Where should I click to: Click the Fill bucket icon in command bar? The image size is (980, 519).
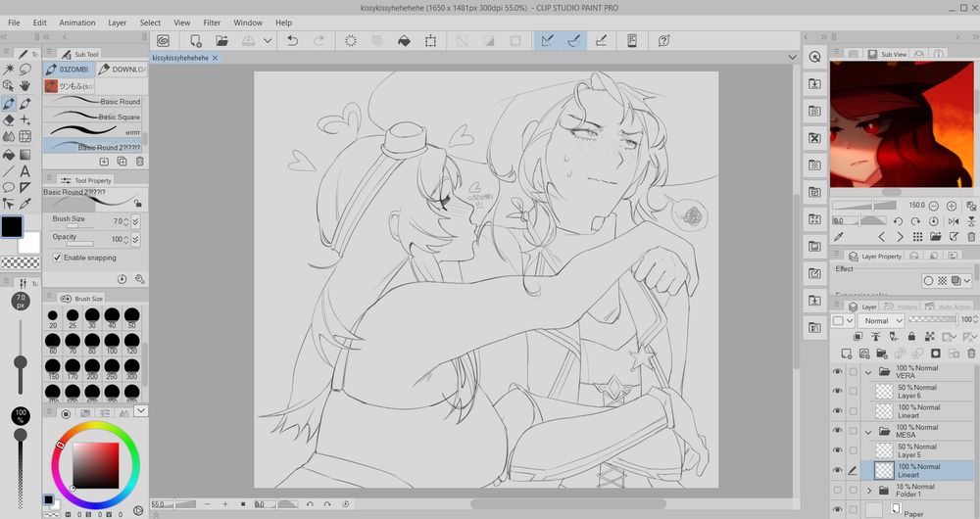tap(404, 40)
